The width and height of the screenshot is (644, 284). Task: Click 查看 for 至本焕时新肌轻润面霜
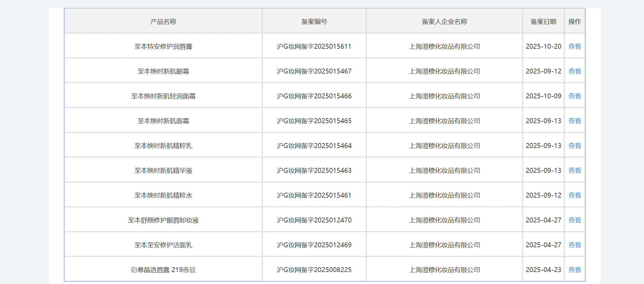coord(574,96)
